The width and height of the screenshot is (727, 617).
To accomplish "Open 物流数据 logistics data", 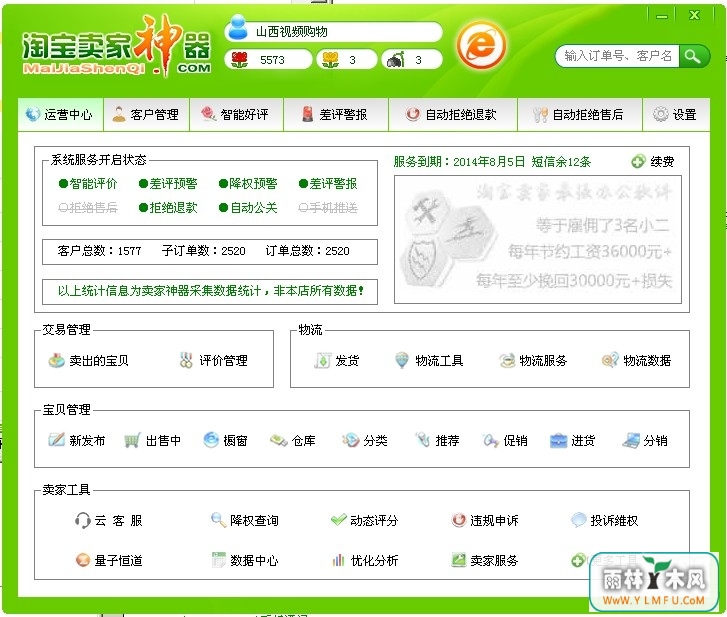I will (x=636, y=360).
